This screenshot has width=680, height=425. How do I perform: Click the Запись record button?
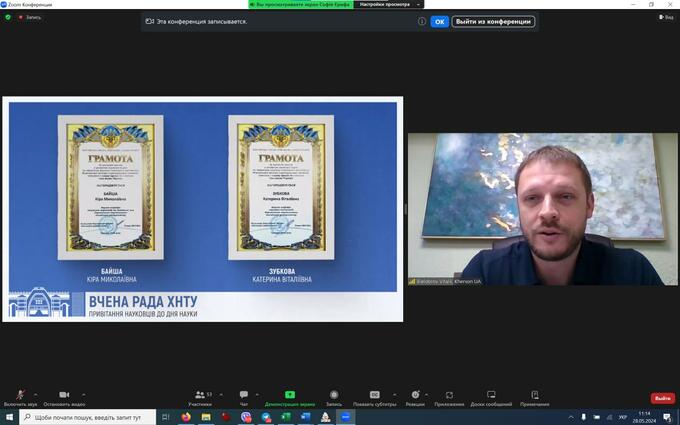[x=334, y=398]
